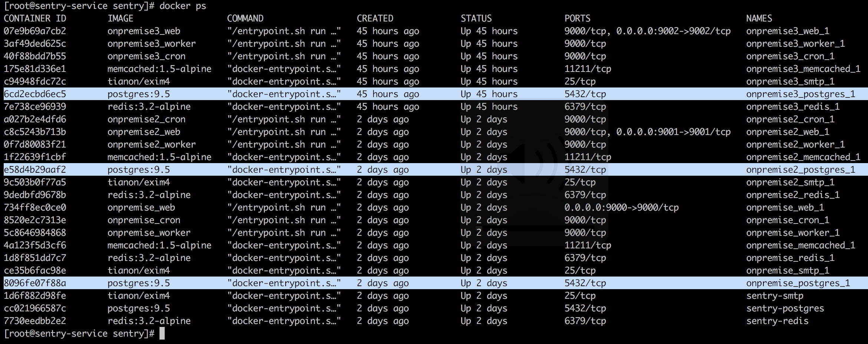Click the COMMAND column header
Screen dimensions: 868x344
pyautogui.click(x=245, y=19)
